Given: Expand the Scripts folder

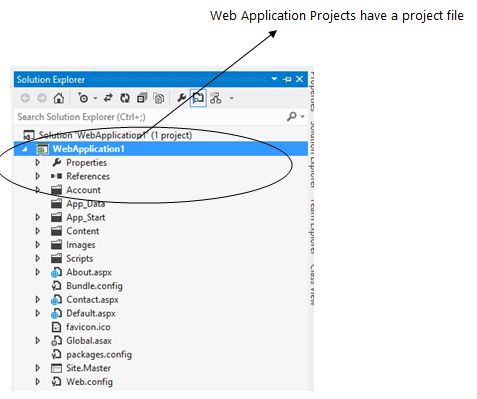Looking at the screenshot, I should 38,258.
